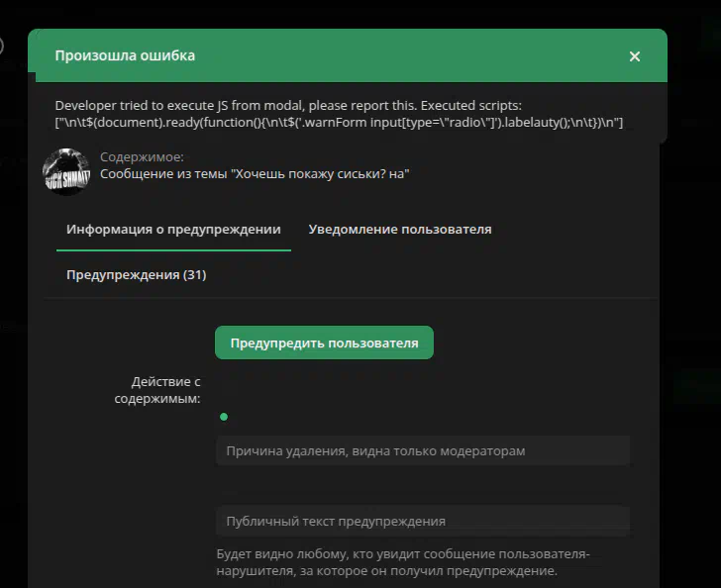Click the 'Действие с содержимым:' label
The image size is (721, 588).
pos(157,390)
